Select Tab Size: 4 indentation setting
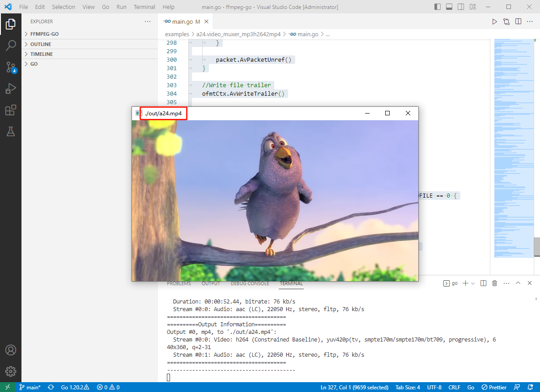Image resolution: width=540 pixels, height=392 pixels. point(408,387)
